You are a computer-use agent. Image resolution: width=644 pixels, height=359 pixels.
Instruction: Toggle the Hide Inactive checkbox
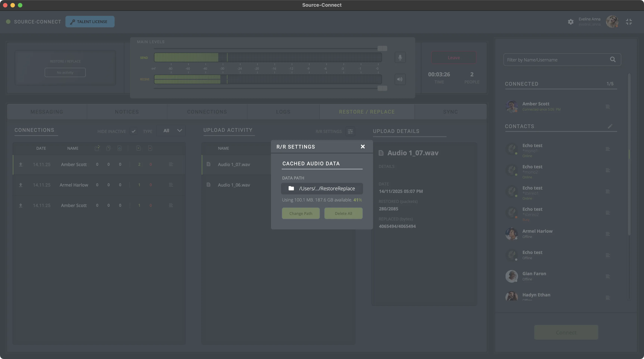[133, 131]
